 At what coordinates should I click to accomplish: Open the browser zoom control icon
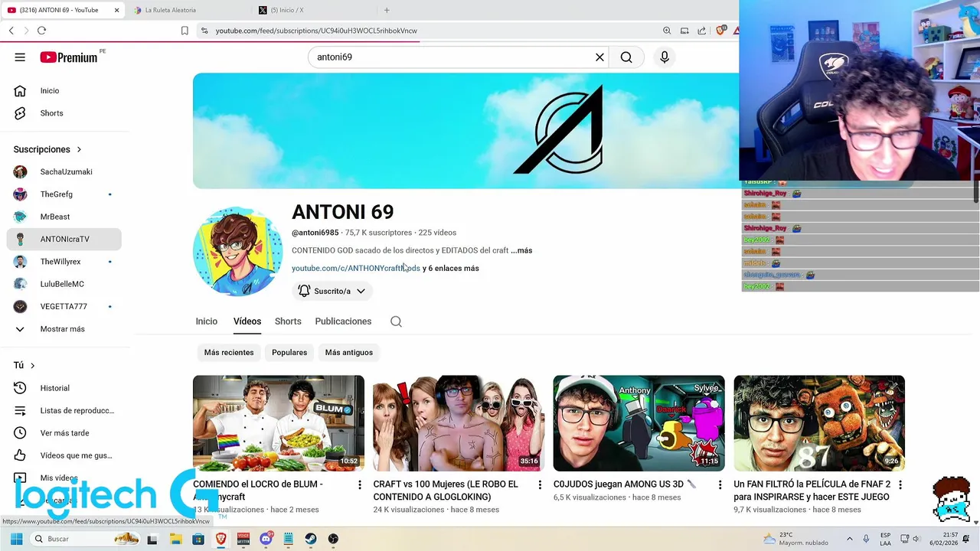pos(667,31)
